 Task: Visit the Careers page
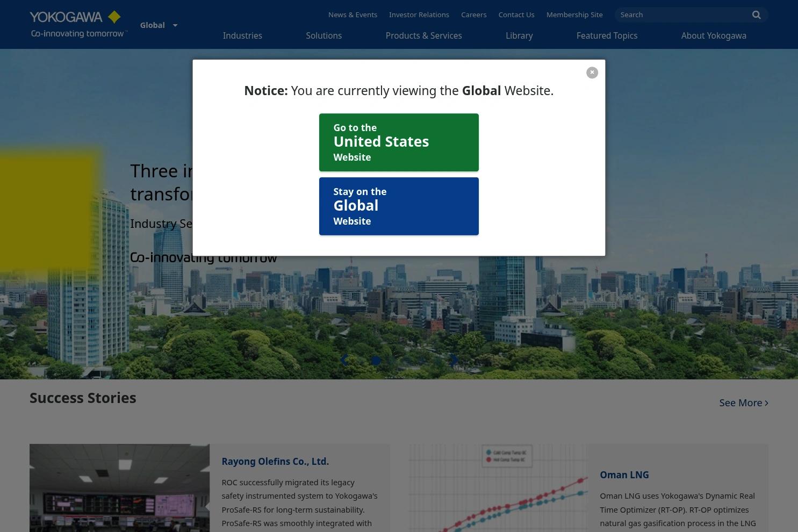[474, 15]
